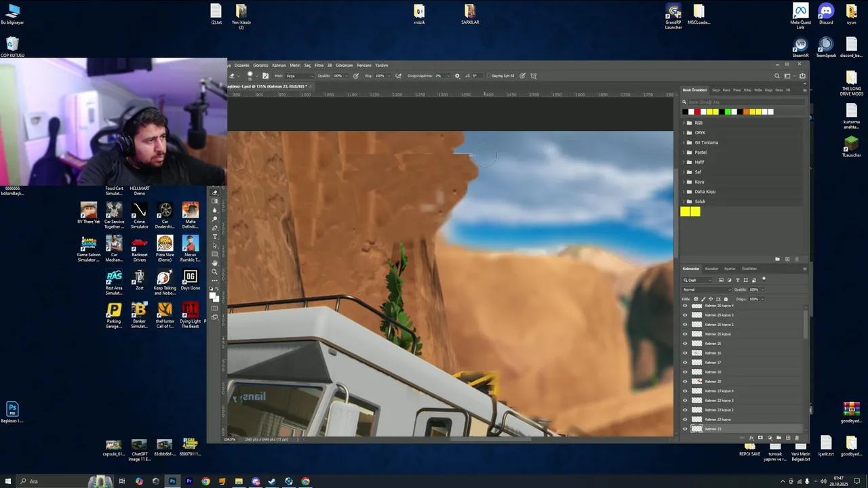This screenshot has width=868, height=488.
Task: Open the Days Gone desktop icon
Action: click(190, 280)
